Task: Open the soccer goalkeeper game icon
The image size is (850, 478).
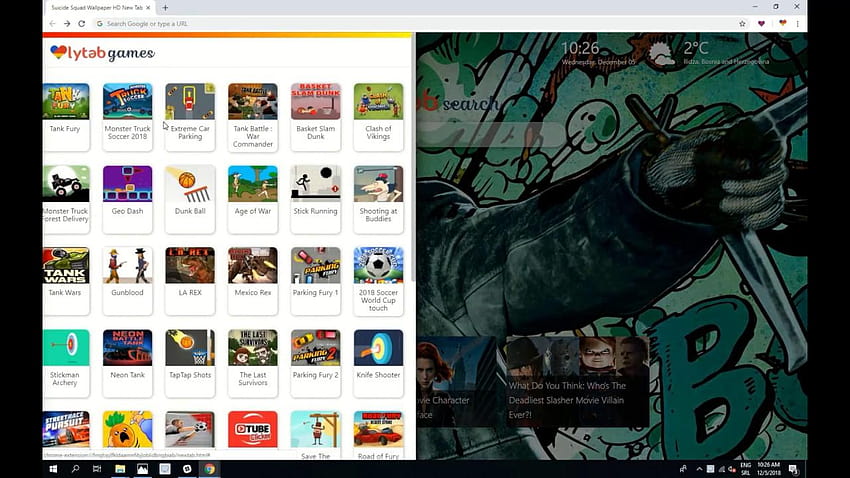Action: 190,429
